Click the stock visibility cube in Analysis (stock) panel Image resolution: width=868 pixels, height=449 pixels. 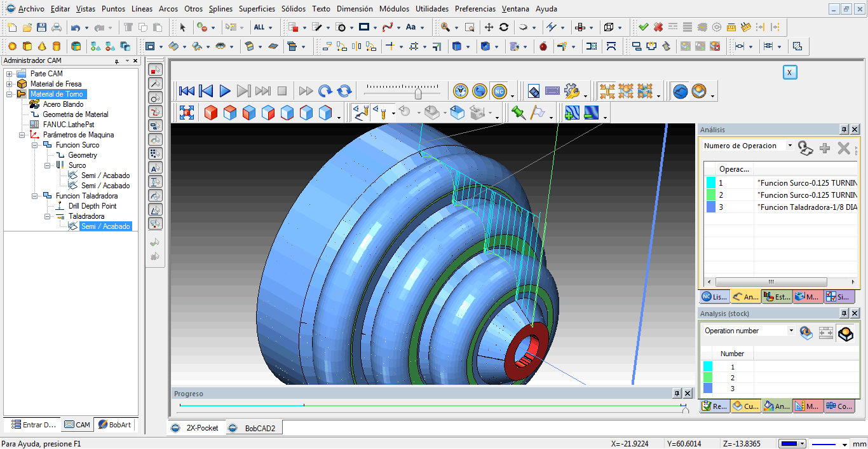click(845, 332)
